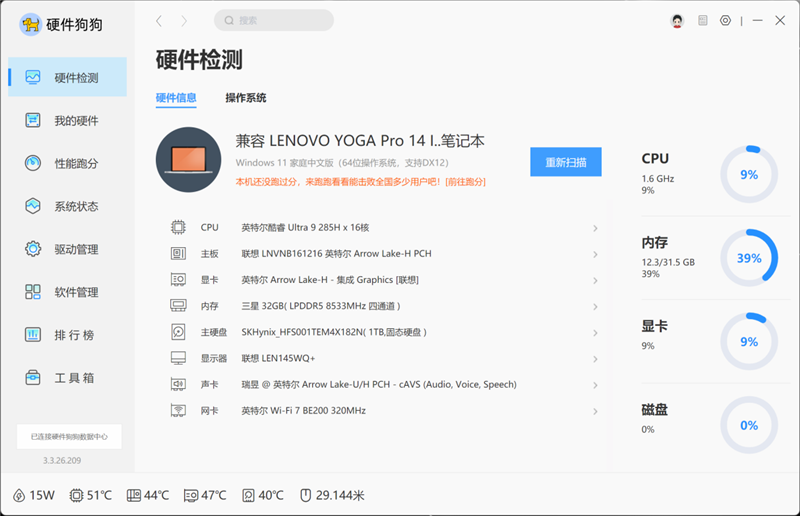Click the version number 3.3.26.209
Image resolution: width=800 pixels, height=516 pixels.
(62, 460)
